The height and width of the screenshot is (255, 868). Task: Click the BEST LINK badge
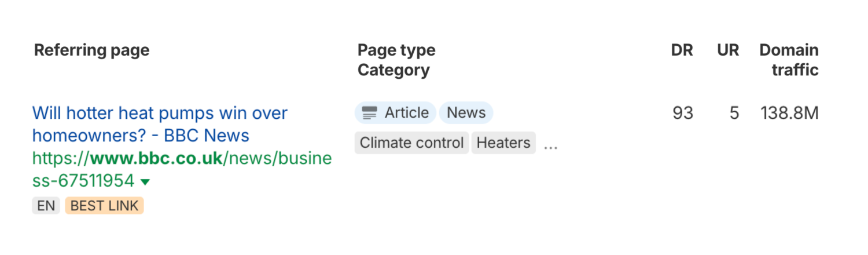click(x=104, y=206)
